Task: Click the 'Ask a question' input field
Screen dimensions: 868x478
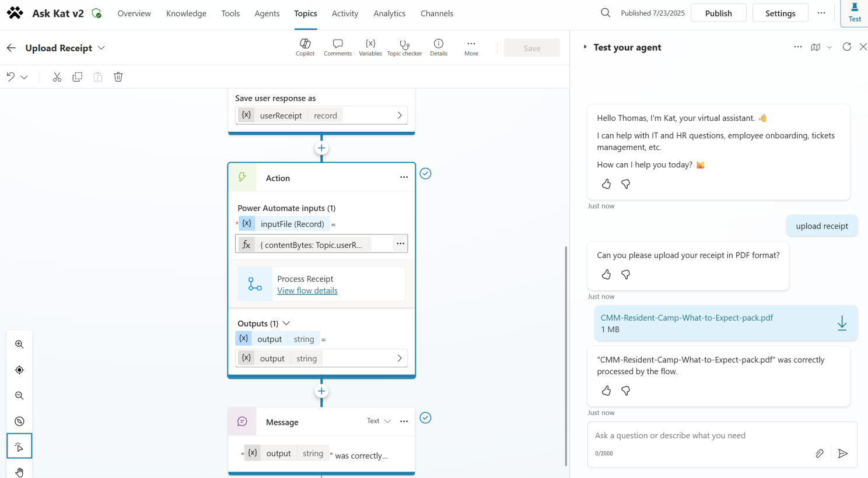Action: (x=700, y=436)
